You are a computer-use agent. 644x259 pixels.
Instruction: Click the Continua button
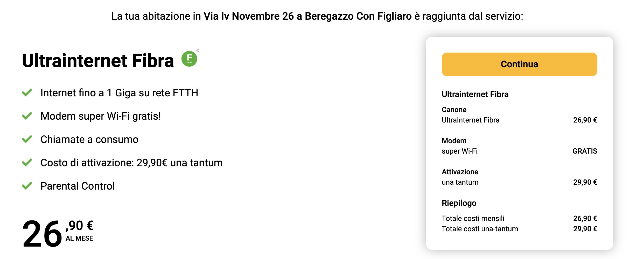click(x=519, y=64)
